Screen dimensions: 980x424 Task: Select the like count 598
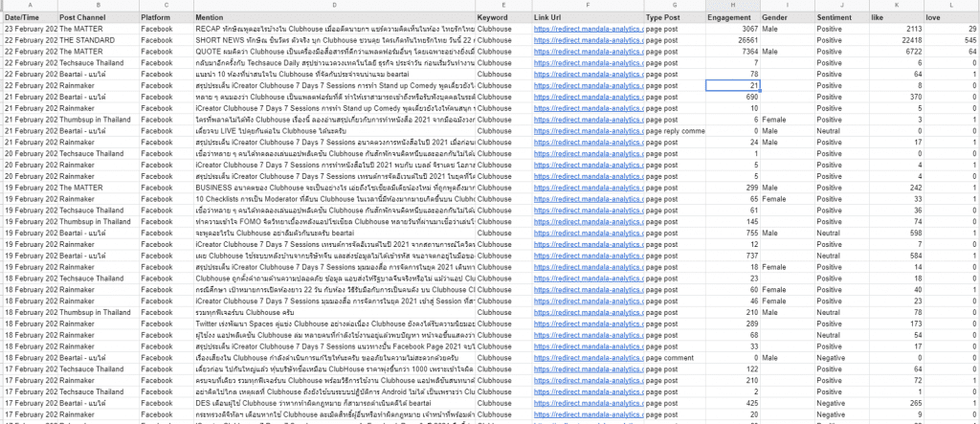click(x=897, y=233)
